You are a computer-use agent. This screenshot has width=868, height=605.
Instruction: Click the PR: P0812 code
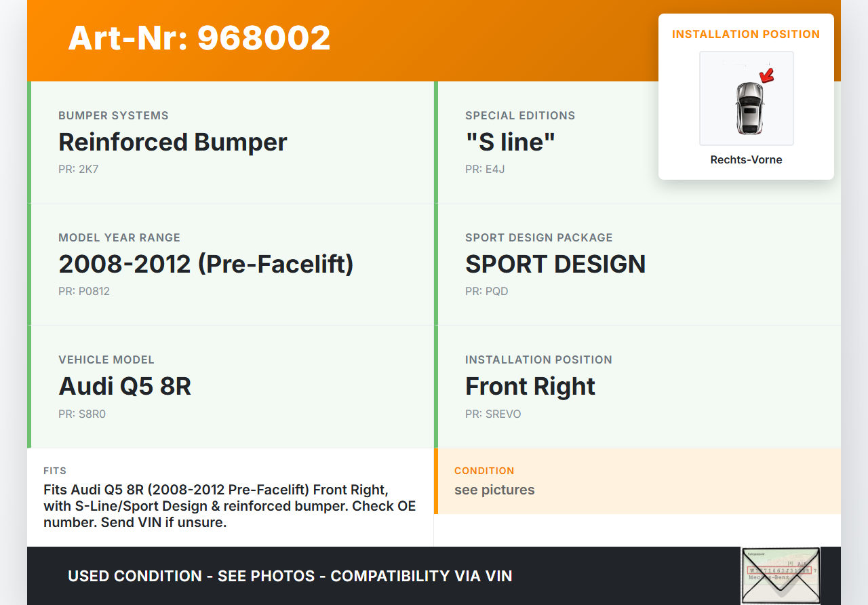[x=84, y=292]
